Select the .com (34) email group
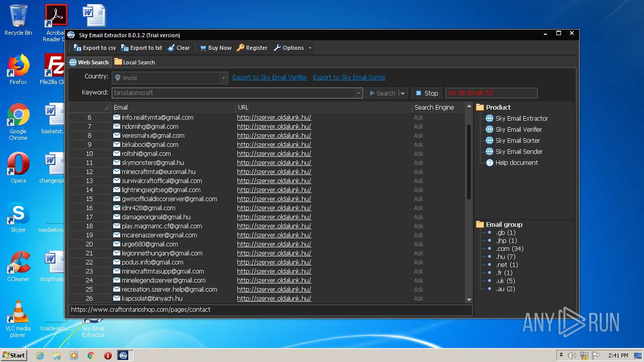The height and width of the screenshot is (362, 644). click(x=510, y=248)
